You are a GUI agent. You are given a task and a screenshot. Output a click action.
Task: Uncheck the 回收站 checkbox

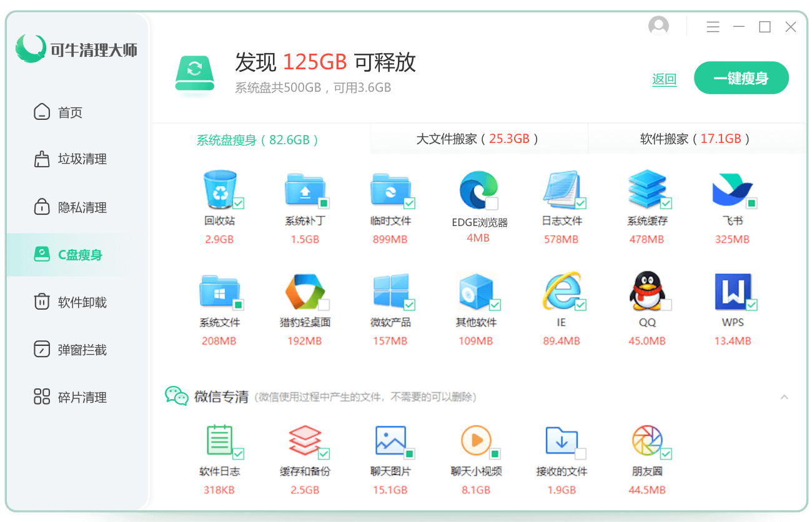(x=239, y=203)
